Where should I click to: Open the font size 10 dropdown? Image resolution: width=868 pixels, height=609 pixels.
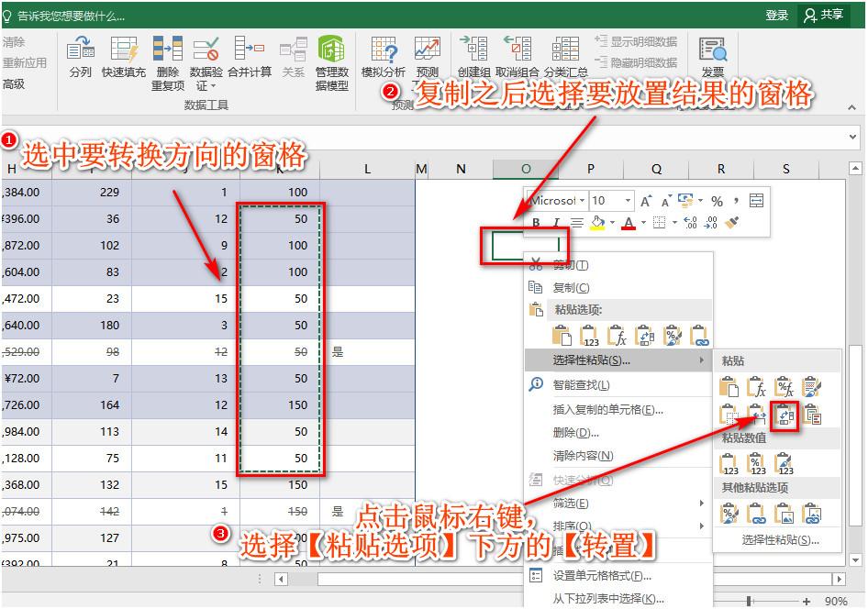coord(628,201)
